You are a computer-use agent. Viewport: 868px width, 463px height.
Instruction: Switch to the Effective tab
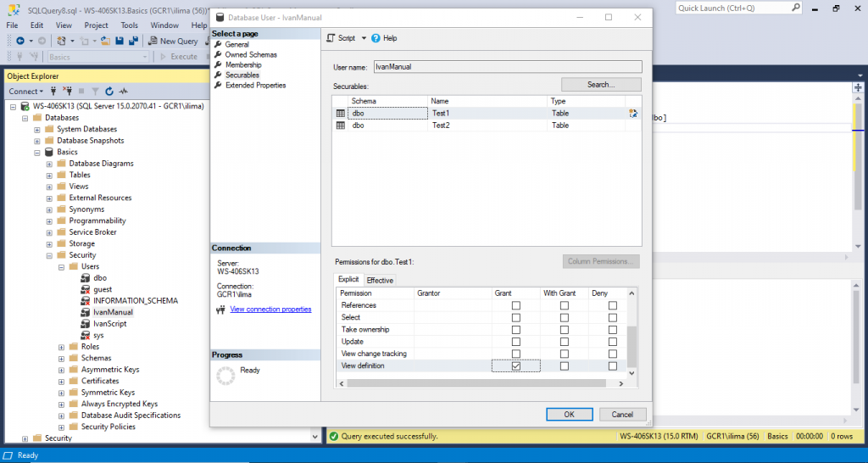(380, 280)
